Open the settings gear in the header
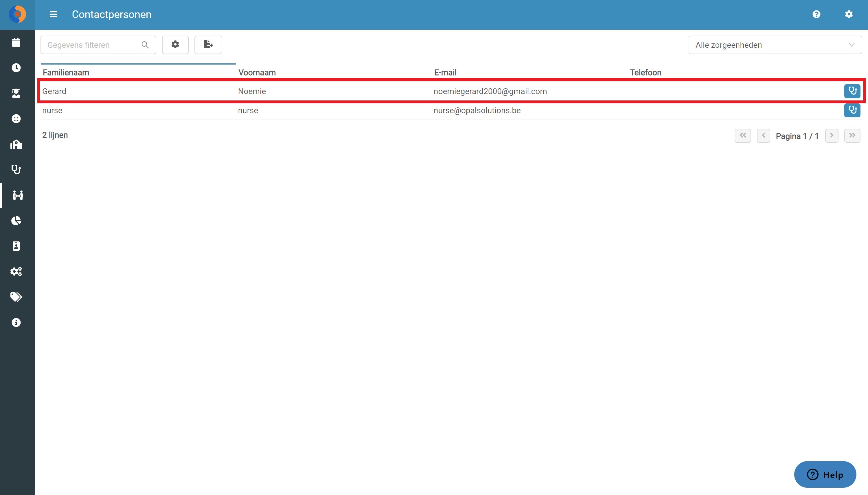The image size is (868, 495). point(849,14)
